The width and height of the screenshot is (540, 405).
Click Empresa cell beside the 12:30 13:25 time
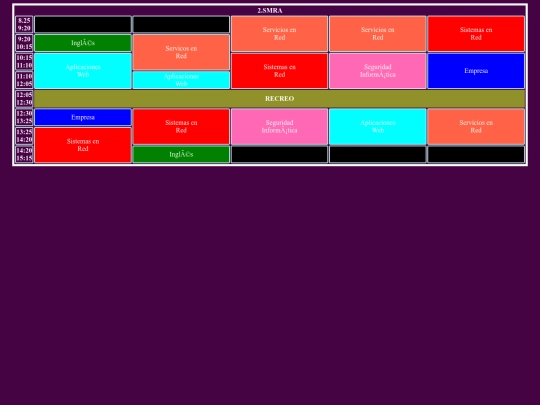coord(83,117)
